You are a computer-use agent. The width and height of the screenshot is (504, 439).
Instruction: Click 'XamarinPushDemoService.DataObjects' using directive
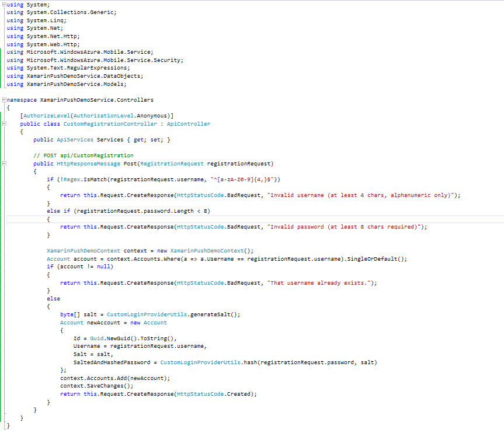84,76
